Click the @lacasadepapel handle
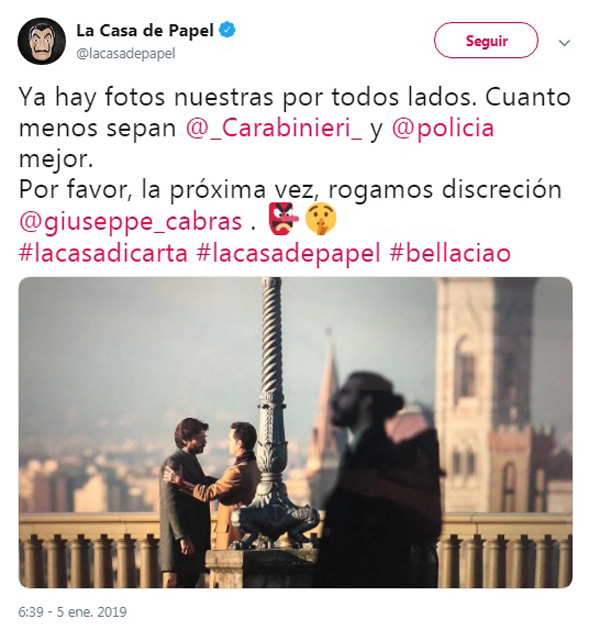 pos(126,53)
